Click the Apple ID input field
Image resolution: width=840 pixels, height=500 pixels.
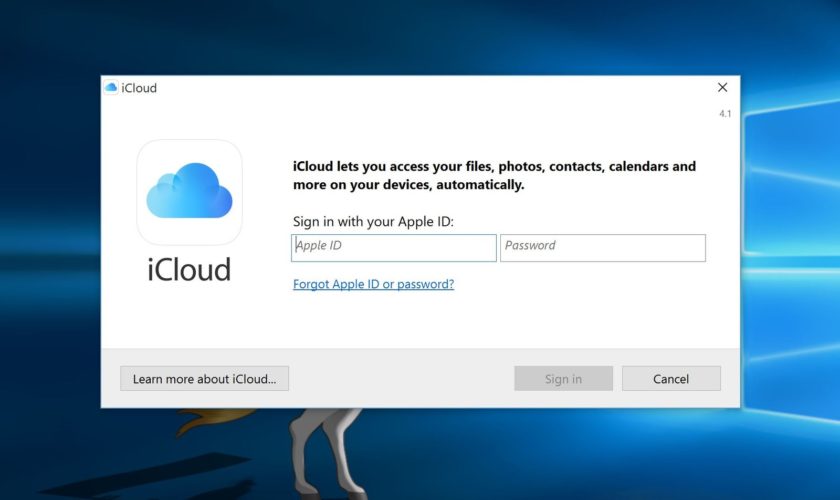[x=394, y=248]
